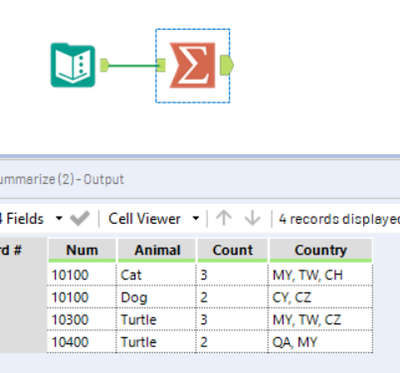Viewport: 400px width, 373px height.
Task: Click the Text Input output anchor
Action: click(104, 65)
